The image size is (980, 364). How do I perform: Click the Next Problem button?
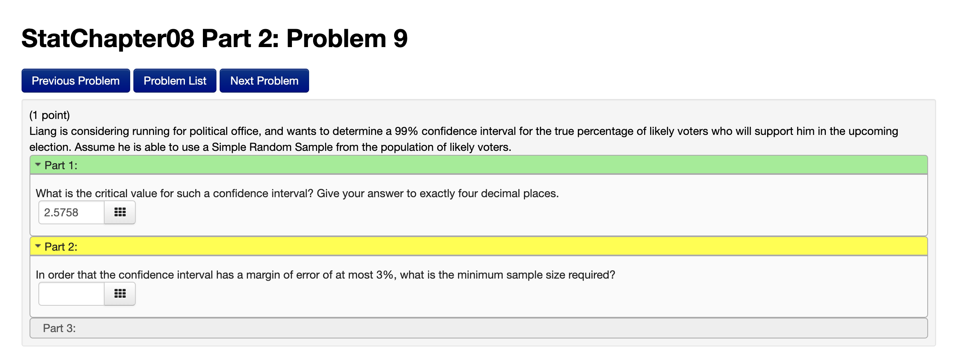[264, 80]
